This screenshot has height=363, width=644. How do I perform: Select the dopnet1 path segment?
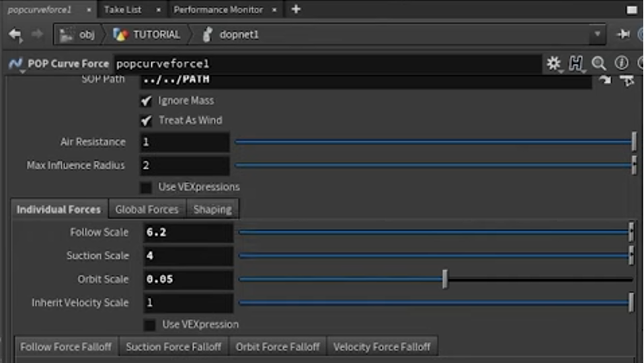pos(231,34)
